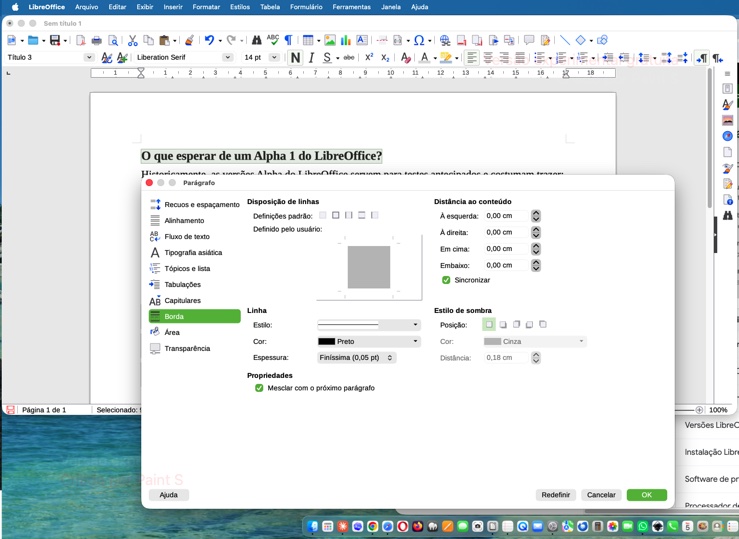Click the Ajuda button in dialog
Screen dimensions: 739x539
[x=169, y=495]
